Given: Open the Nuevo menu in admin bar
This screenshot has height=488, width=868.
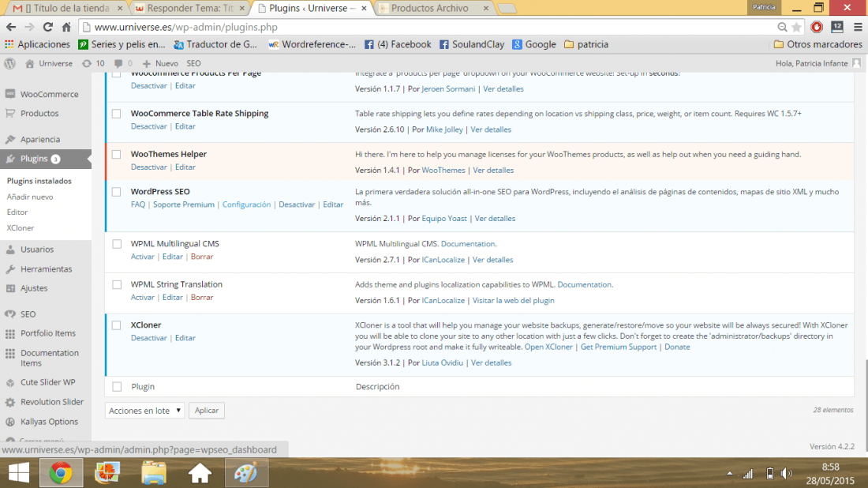Looking at the screenshot, I should 160,63.
